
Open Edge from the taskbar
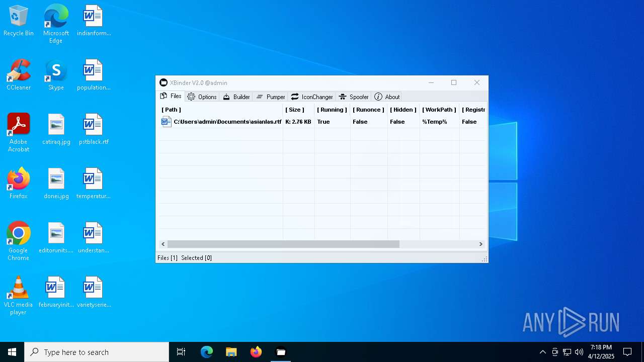tap(207, 352)
